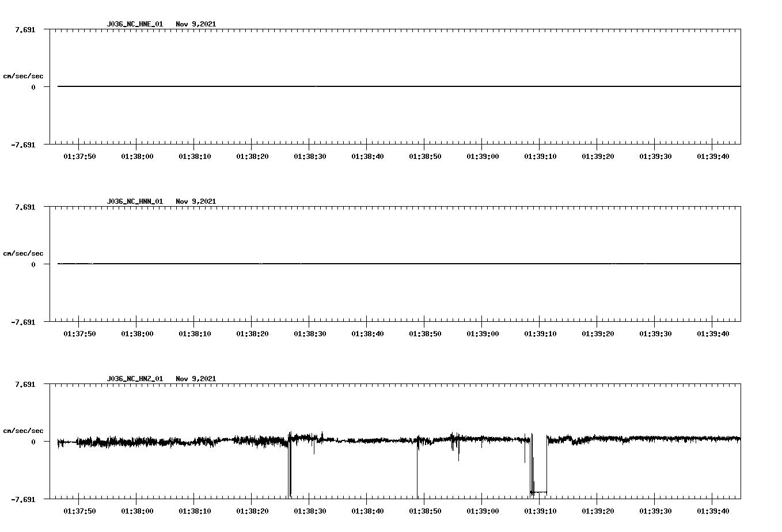Click the 01:38:50 time label under HNZ plot
This screenshot has height=532, width=782.
[x=425, y=511]
